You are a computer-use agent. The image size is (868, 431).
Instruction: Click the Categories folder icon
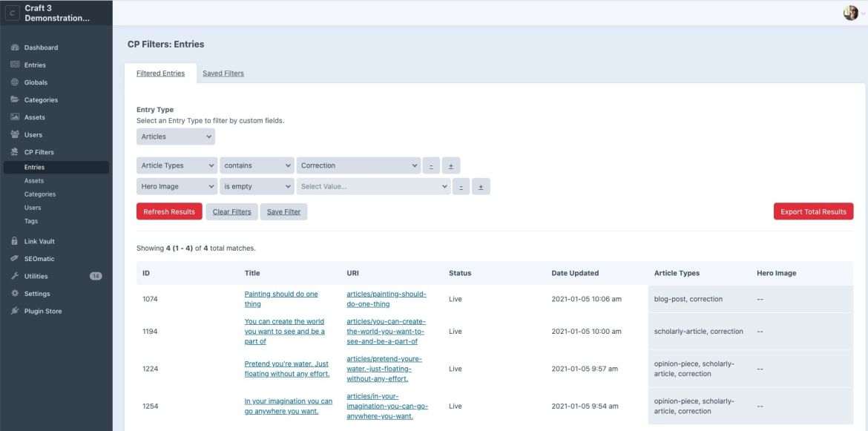coord(15,99)
